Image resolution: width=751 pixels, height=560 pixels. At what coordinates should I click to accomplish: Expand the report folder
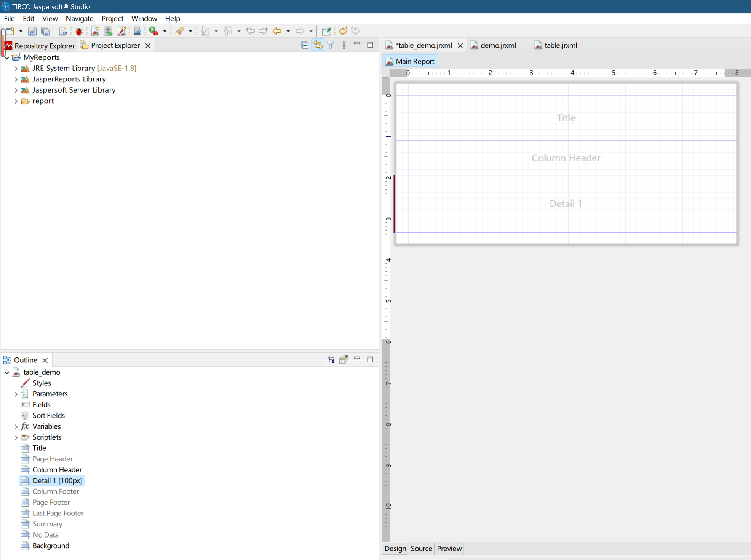[16, 101]
